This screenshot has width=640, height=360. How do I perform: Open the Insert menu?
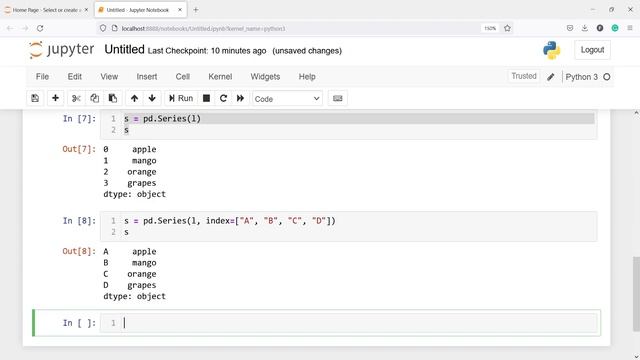pyautogui.click(x=147, y=77)
